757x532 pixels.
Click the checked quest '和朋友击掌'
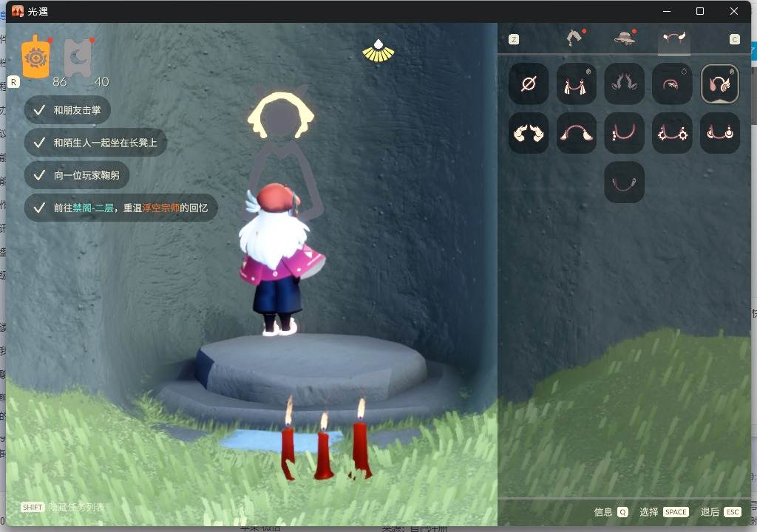tap(67, 110)
